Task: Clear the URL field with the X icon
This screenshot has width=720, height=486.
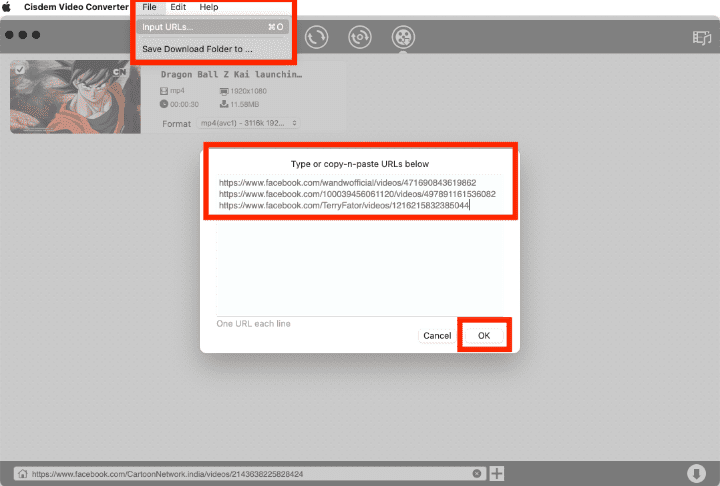Action: [x=477, y=474]
